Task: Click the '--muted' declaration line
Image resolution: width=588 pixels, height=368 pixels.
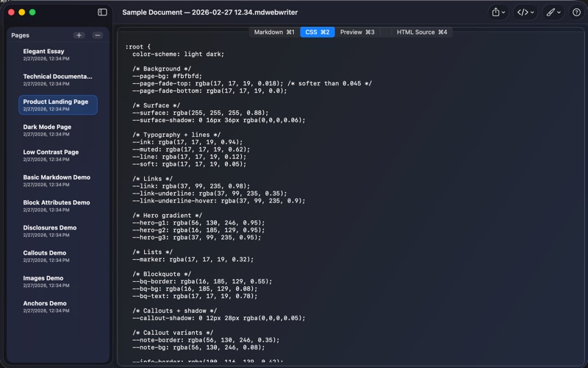Action: coord(191,149)
